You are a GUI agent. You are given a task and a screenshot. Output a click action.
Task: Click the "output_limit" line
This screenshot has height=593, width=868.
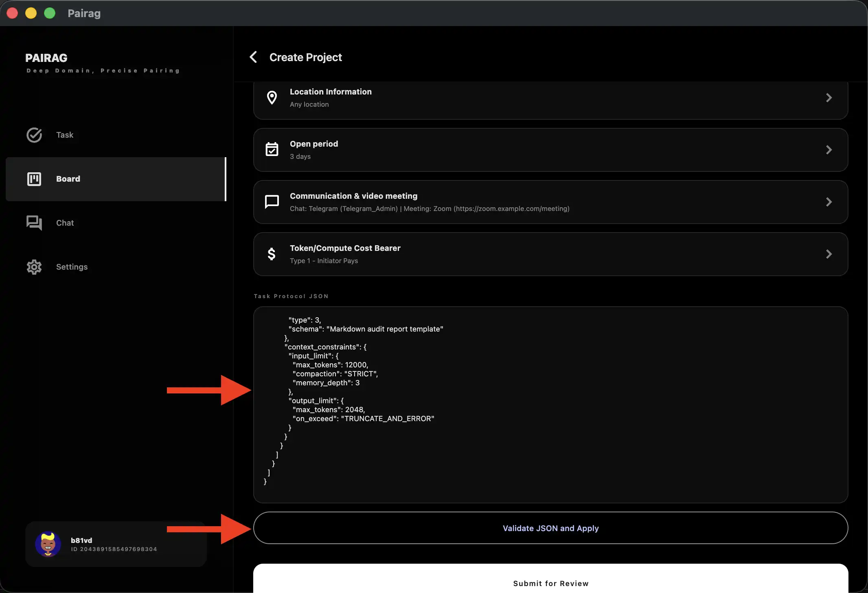coord(316,401)
